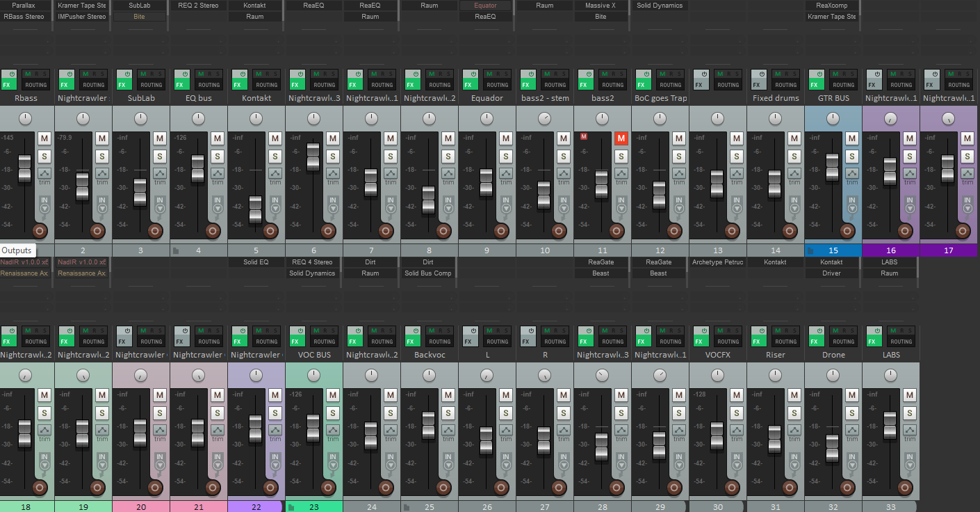980x512 pixels.
Task: Toggle FX bypass power icon on track L
Action: click(x=473, y=330)
